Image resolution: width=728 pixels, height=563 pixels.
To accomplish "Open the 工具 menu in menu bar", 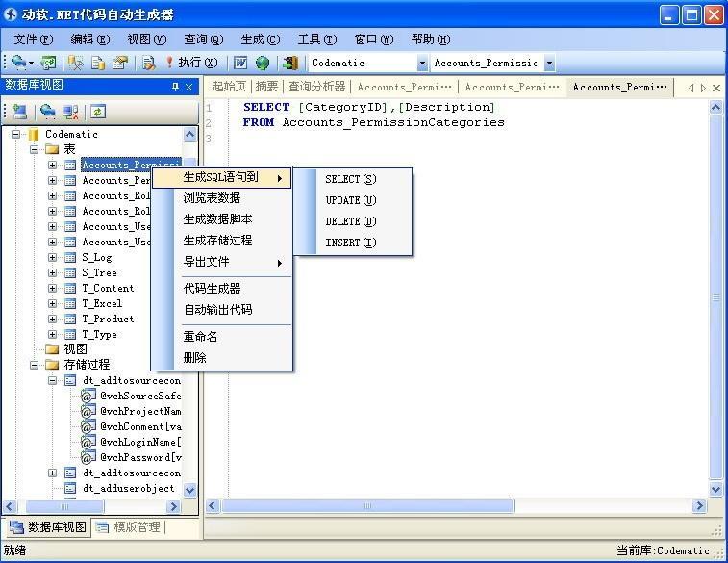I will click(316, 39).
